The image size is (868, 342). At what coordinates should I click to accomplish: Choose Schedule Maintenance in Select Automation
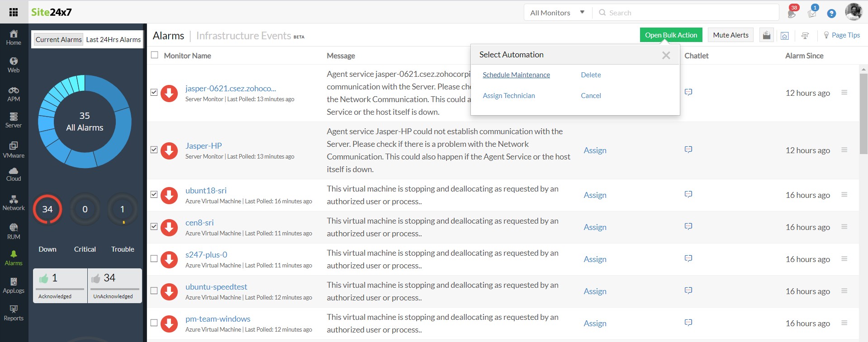[516, 75]
